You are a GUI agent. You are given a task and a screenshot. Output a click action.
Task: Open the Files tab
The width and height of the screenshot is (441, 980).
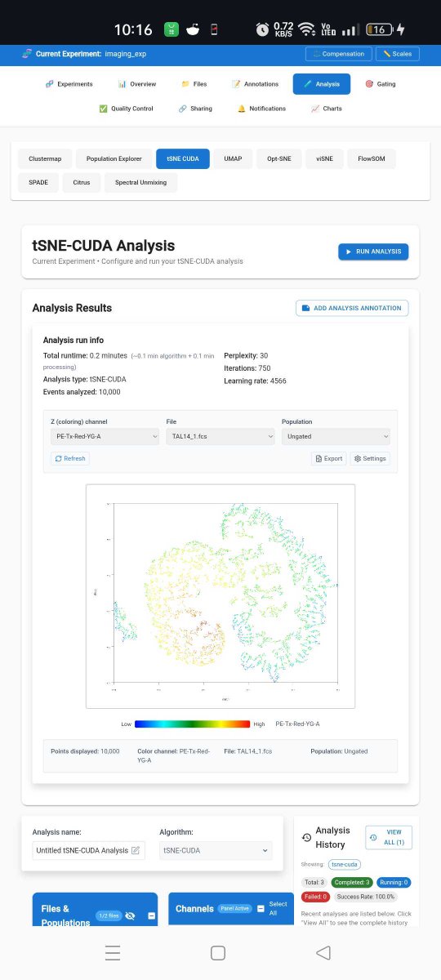coord(194,84)
